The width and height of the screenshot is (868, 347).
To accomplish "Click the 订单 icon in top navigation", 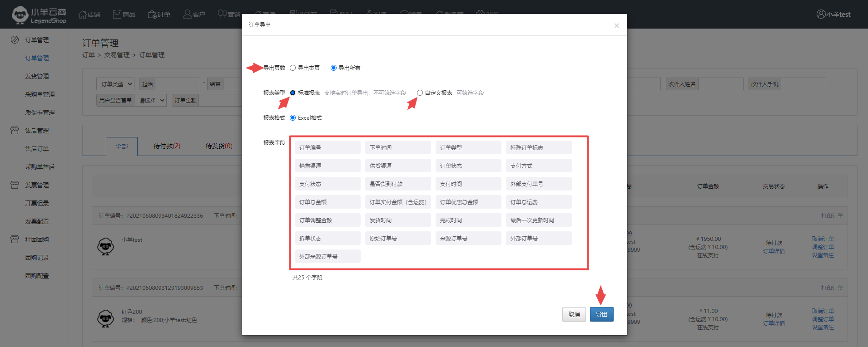I will 152,15.
